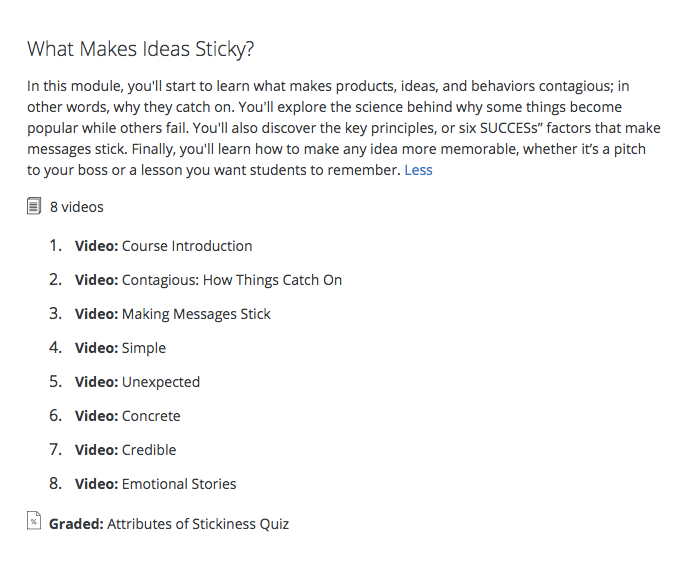Open the Emotional Stories video

(x=179, y=484)
